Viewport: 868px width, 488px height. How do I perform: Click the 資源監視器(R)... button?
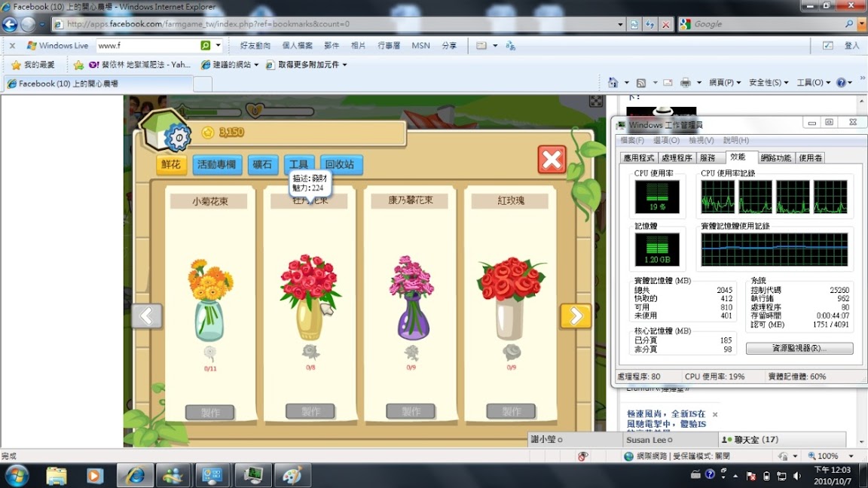point(799,348)
